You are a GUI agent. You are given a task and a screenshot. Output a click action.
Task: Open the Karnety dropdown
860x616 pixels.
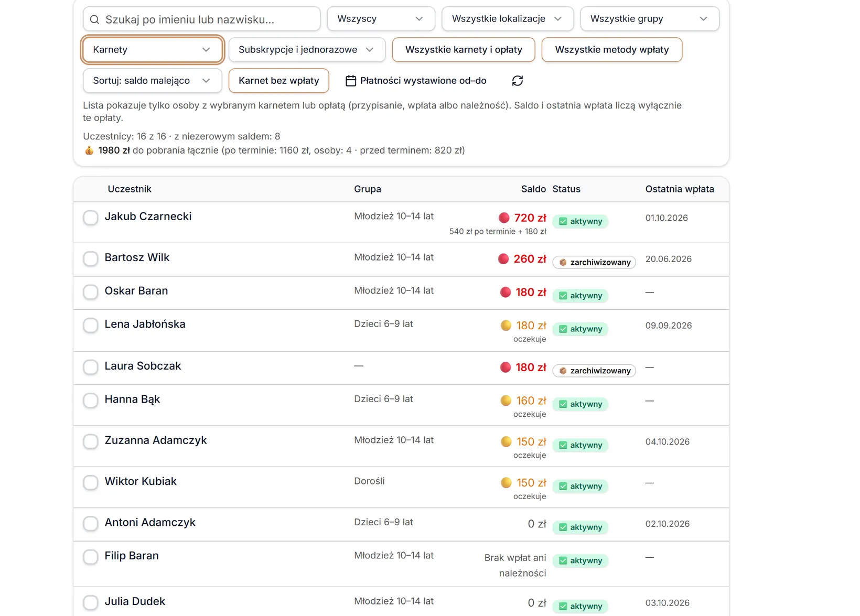tap(152, 50)
